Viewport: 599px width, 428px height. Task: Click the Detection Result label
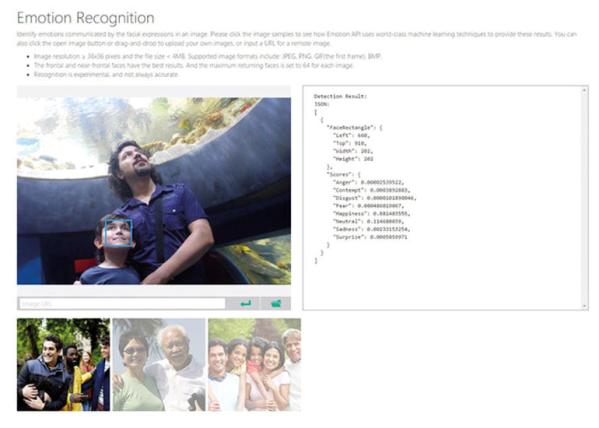coord(340,96)
